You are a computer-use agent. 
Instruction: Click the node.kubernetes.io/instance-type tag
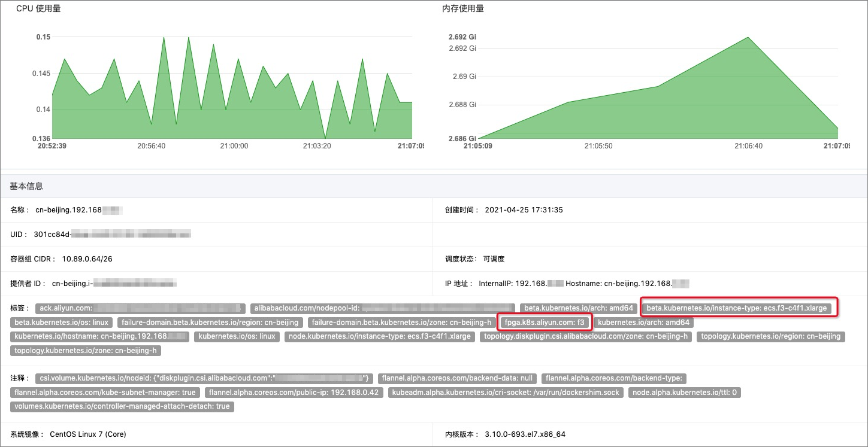(x=380, y=336)
